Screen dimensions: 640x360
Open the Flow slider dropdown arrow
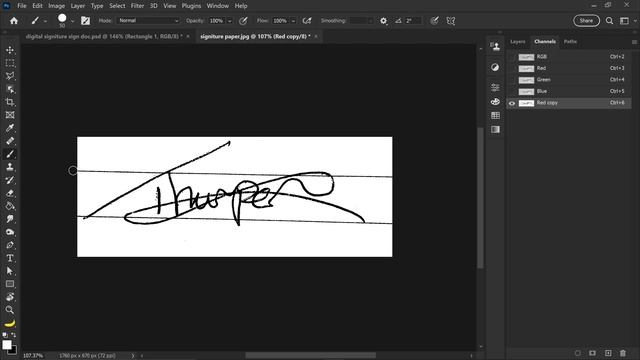[x=293, y=21]
